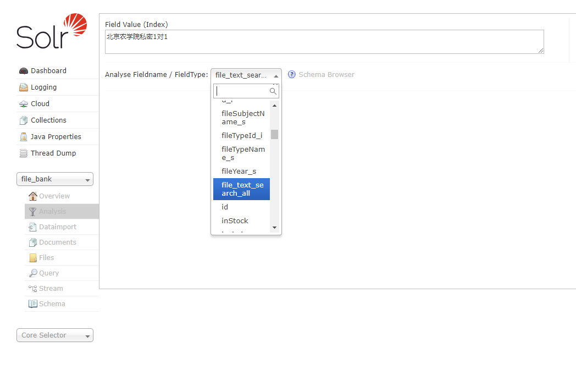Click the Files folder icon
576x392 pixels.
(x=32, y=258)
